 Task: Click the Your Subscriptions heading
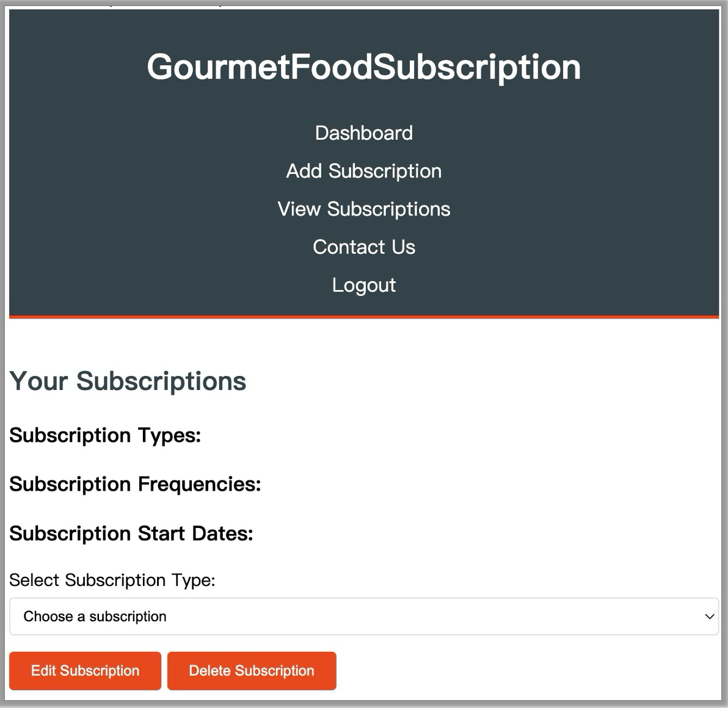point(128,381)
